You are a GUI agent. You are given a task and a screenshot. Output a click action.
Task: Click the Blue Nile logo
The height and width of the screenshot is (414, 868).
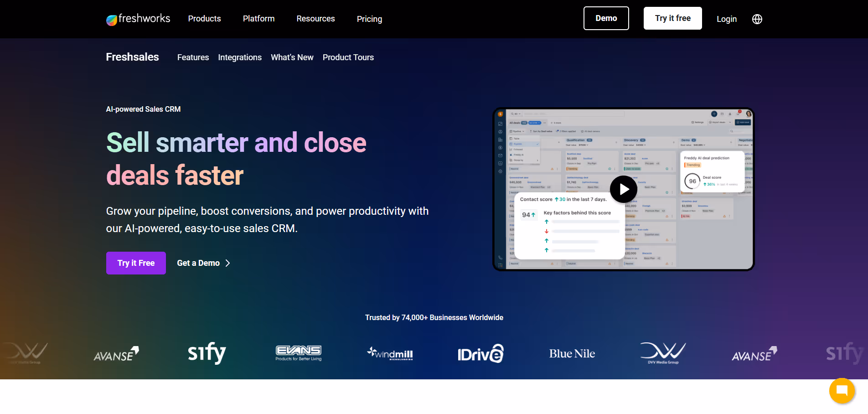[x=572, y=354]
